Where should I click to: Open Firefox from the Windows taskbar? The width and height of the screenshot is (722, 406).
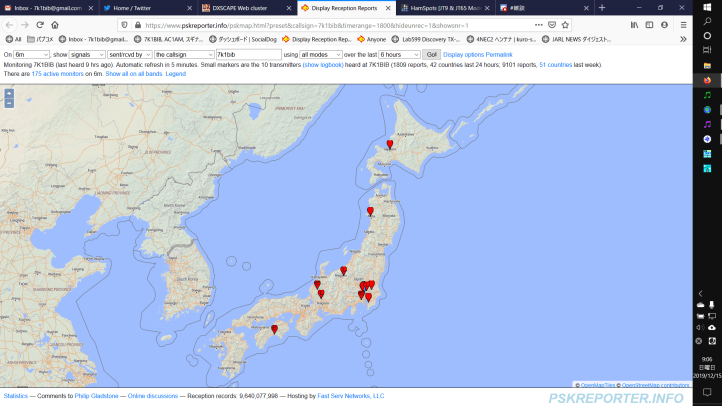click(707, 80)
